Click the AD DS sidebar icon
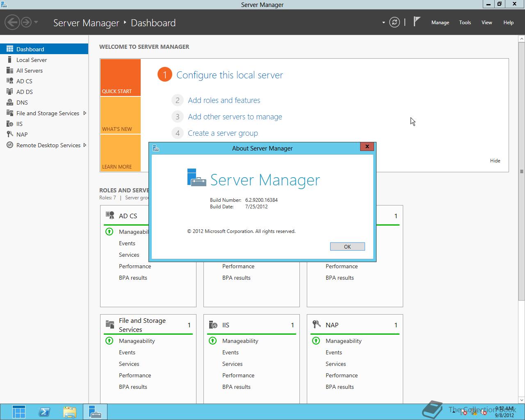The image size is (525, 420). pyautogui.click(x=10, y=91)
